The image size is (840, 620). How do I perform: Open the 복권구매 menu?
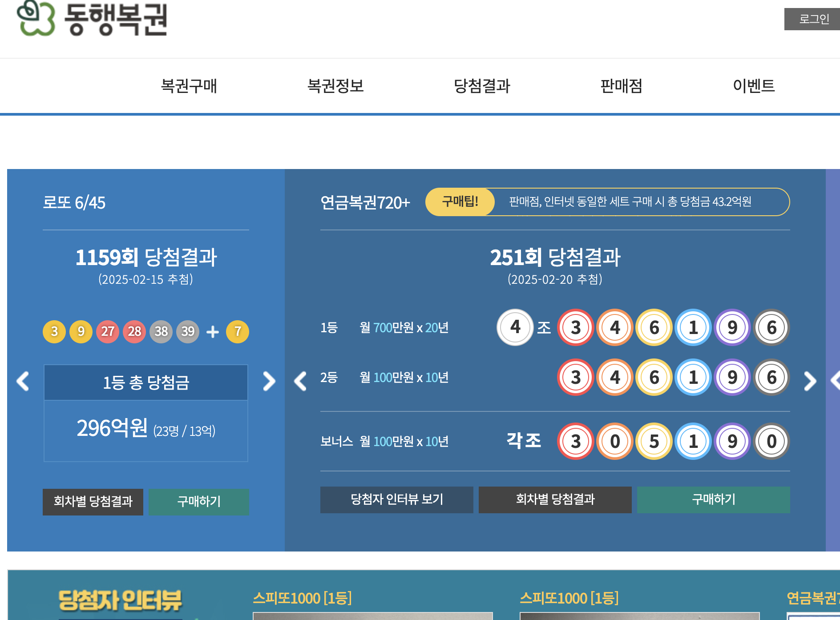(x=189, y=86)
